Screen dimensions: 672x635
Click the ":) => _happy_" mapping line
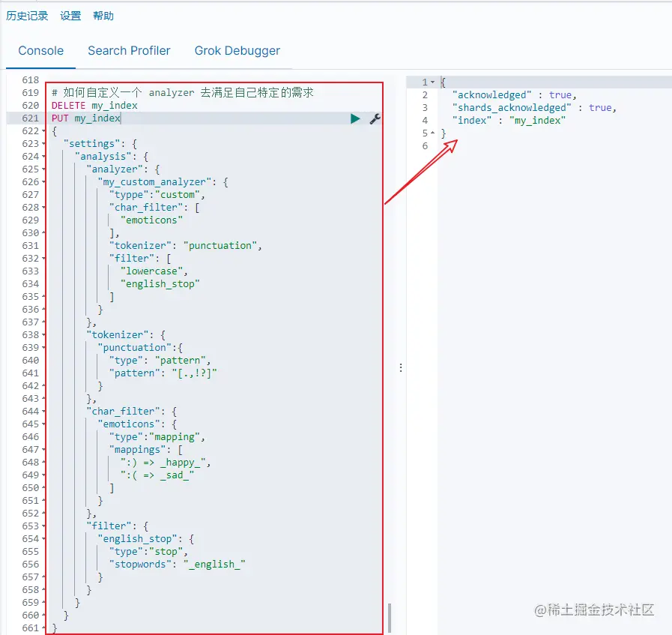pyautogui.click(x=166, y=463)
